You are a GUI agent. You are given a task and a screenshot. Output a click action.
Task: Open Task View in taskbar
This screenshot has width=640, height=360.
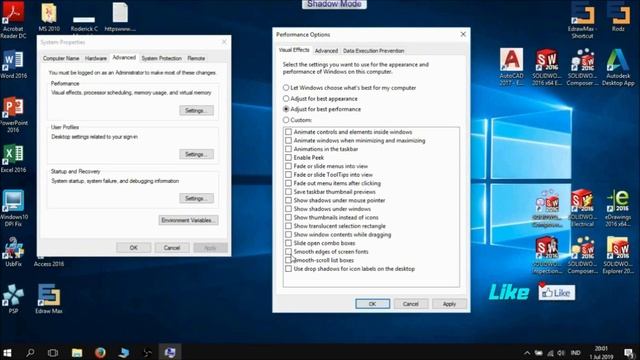coord(53,352)
